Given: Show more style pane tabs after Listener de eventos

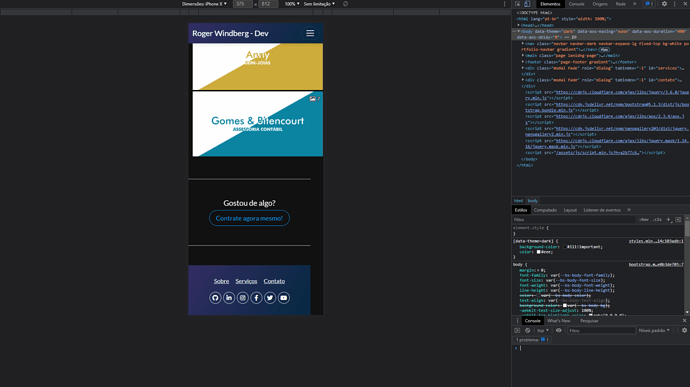Looking at the screenshot, I should point(629,210).
